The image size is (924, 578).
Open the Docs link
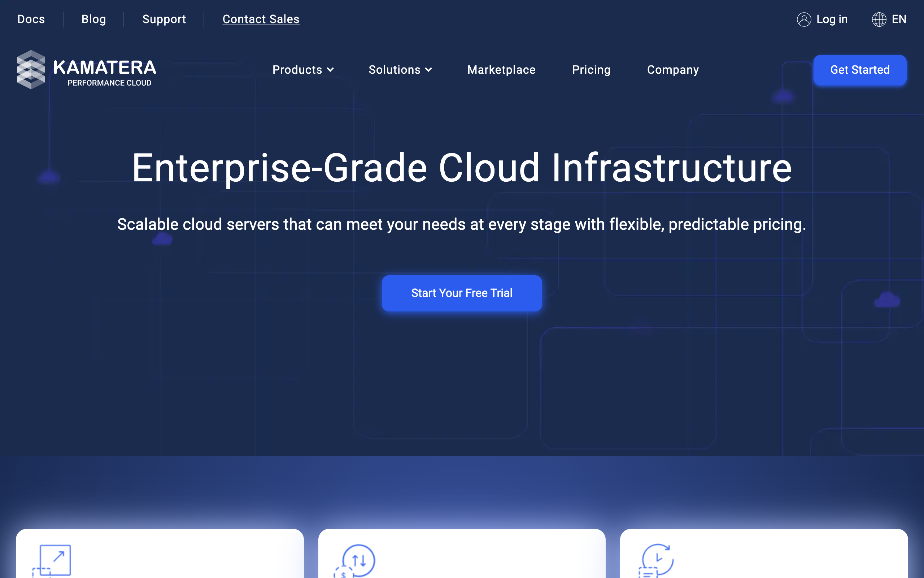click(31, 20)
